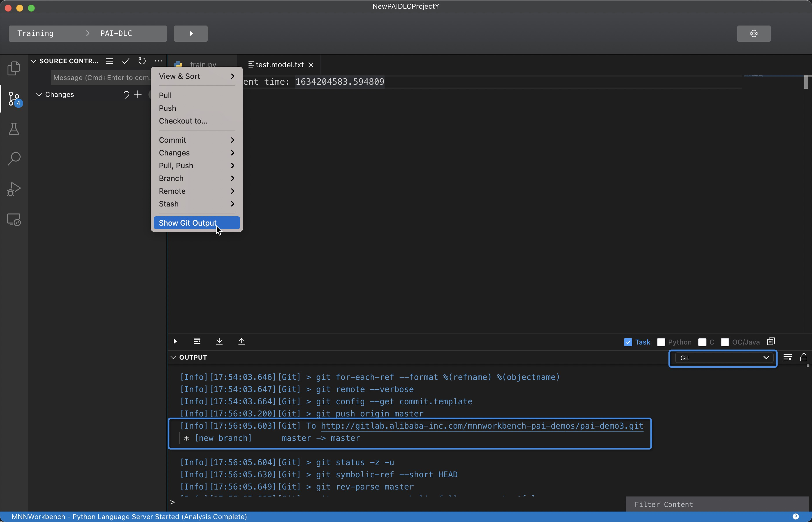Open the Git output channel dropdown

(724, 358)
